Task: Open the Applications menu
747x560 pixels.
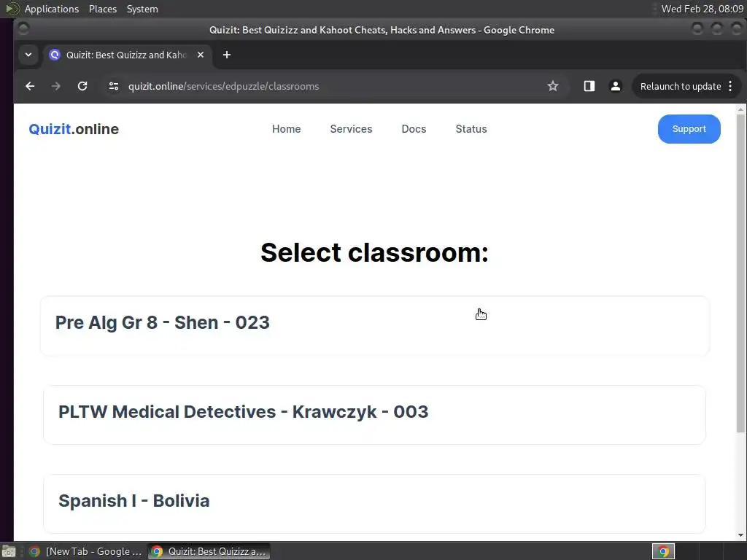Action: coord(52,9)
